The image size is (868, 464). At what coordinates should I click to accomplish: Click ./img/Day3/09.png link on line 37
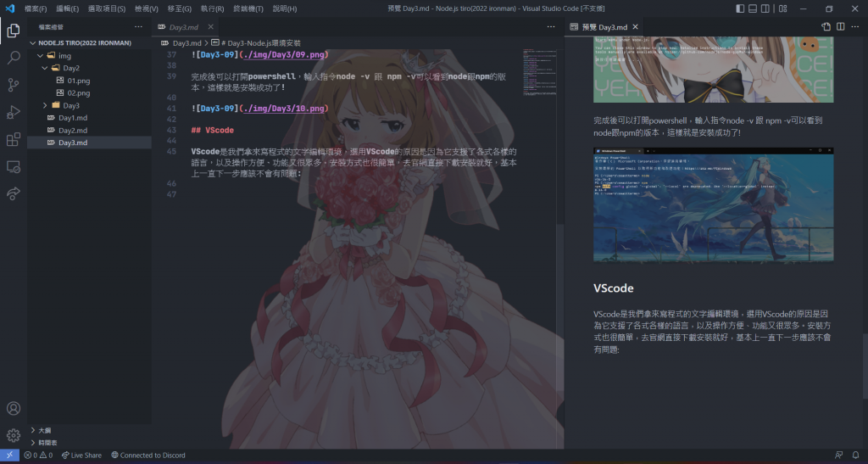click(x=283, y=55)
